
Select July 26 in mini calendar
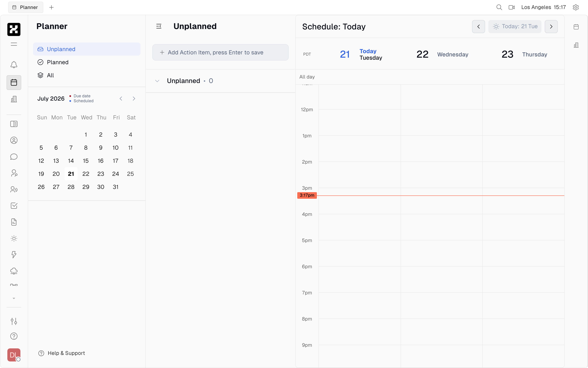click(41, 187)
